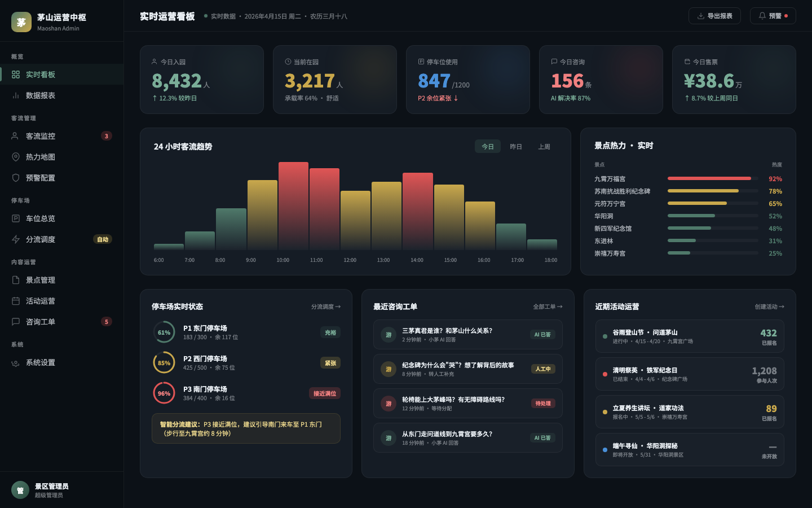Click the 数据报表 bar chart icon

[16, 95]
